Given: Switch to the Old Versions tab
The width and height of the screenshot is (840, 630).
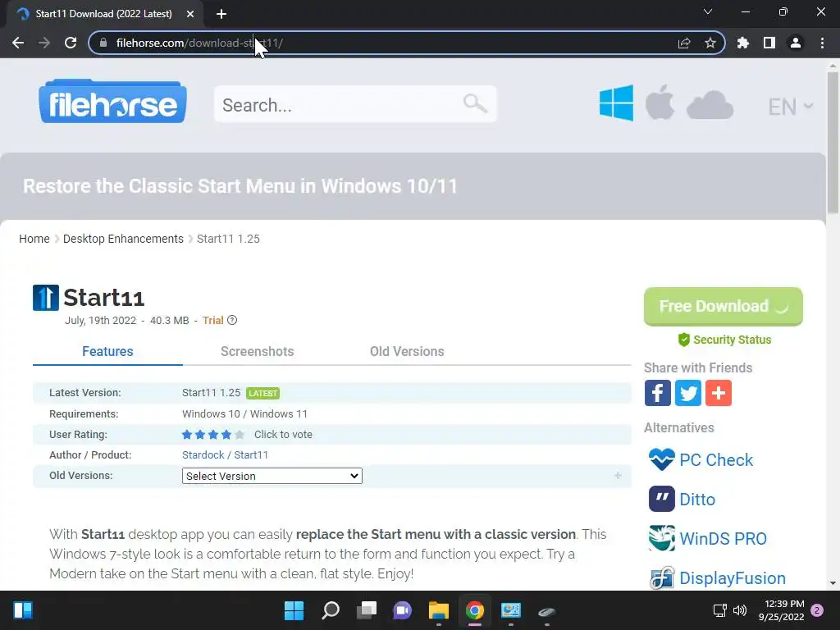Looking at the screenshot, I should (x=407, y=351).
